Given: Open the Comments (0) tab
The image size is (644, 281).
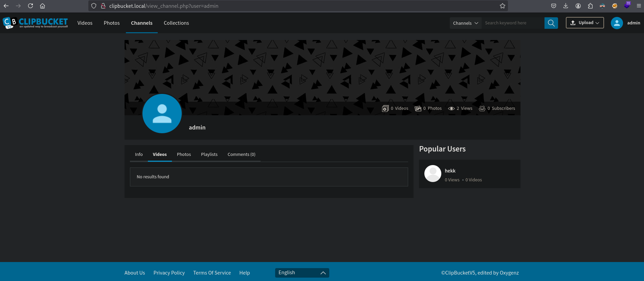Looking at the screenshot, I should [x=241, y=155].
